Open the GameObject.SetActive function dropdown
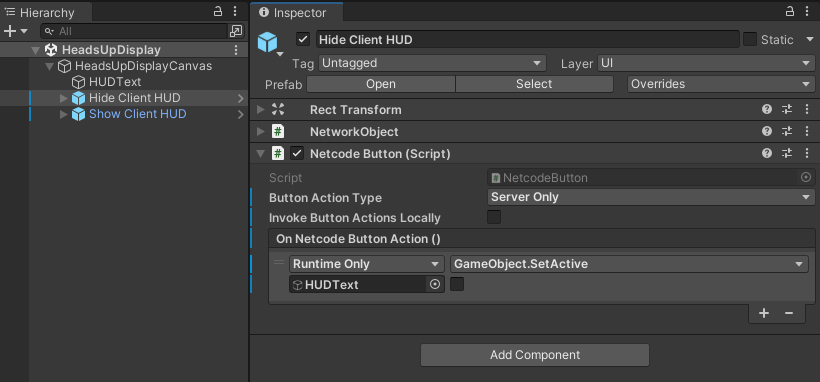Image resolution: width=820 pixels, height=382 pixels. pyautogui.click(x=630, y=264)
